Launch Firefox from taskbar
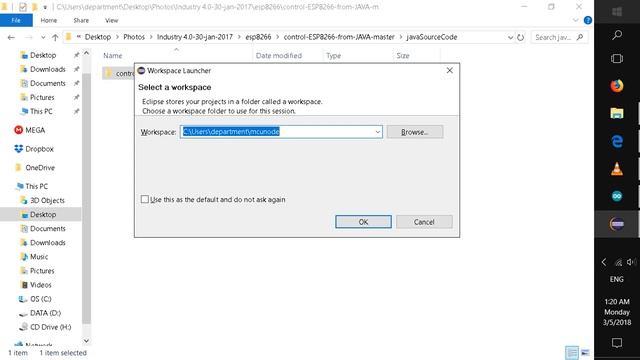The height and width of the screenshot is (360, 640). tap(617, 86)
